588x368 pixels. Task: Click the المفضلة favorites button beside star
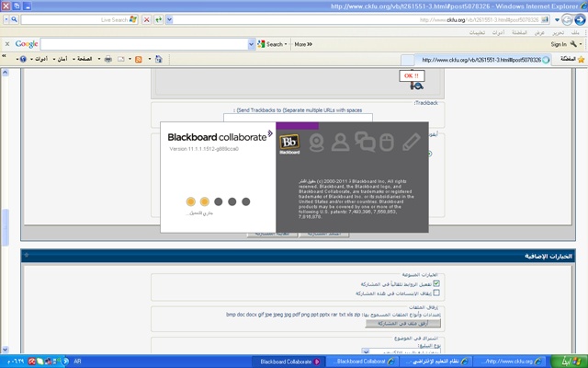tap(568, 59)
